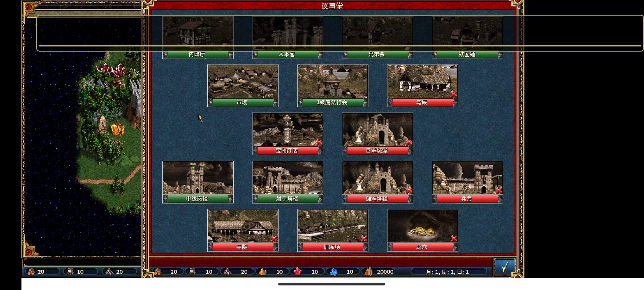Image resolution: width=644 pixels, height=290 pixels.
Task: Select the 大本营 building card
Action: point(288,37)
